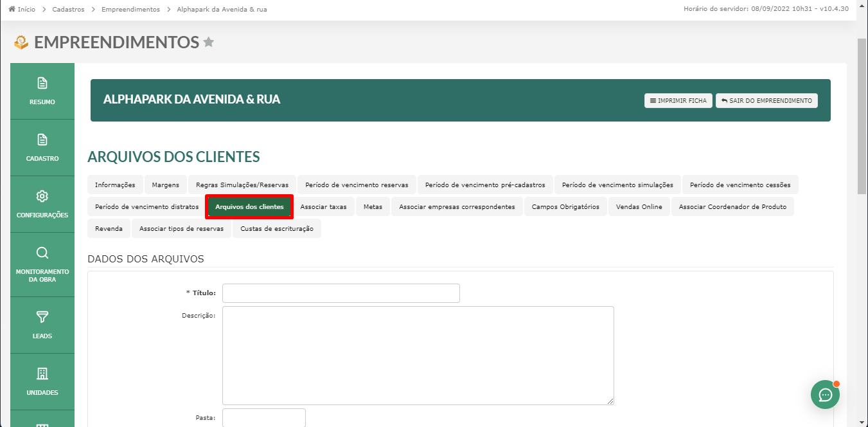The image size is (868, 427).
Task: Click the home icon in breadcrumb
Action: (x=12, y=10)
